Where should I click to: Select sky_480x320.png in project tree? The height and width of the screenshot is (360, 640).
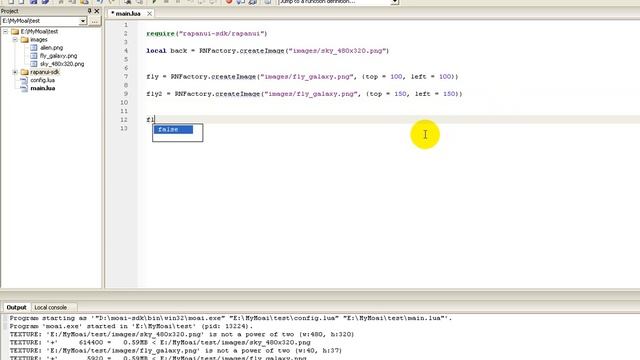(62, 64)
